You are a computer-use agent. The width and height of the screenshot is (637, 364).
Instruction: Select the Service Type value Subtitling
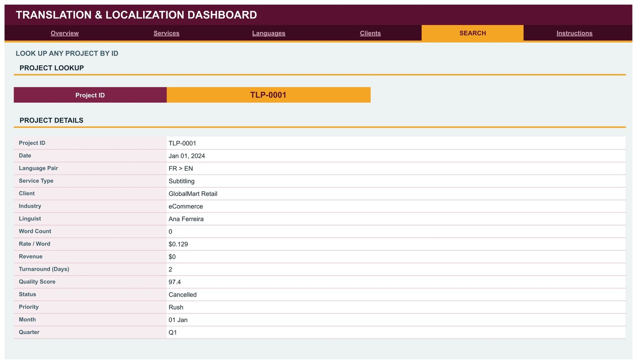(x=182, y=181)
